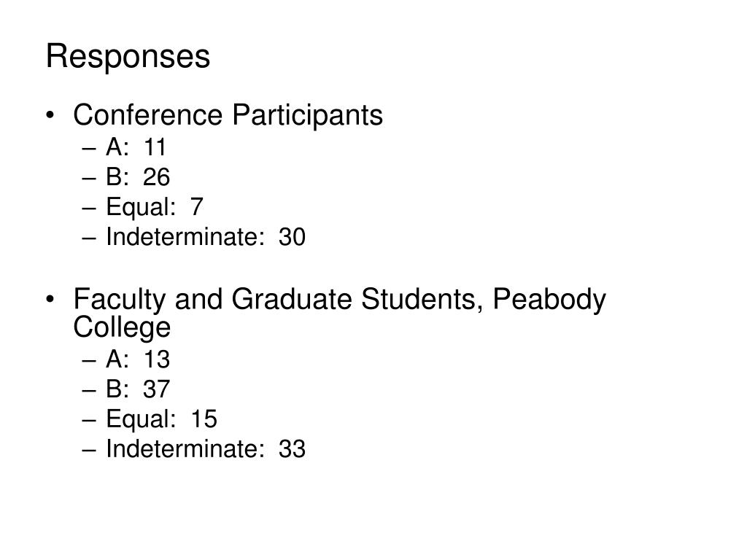Click the "A: 11" line
Image resolution: width=747 pixels, height=560 pixels.
pos(136,148)
